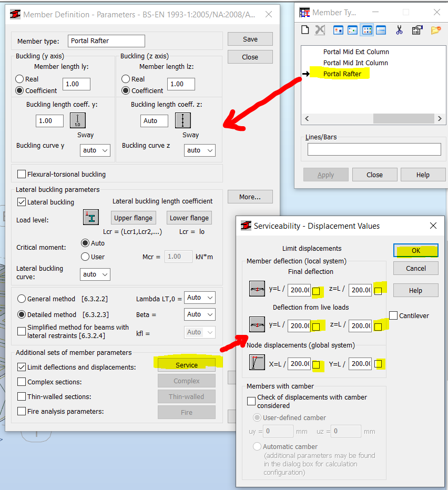Click the scissors cut icon in toolbar
Screen dimensions: 448x490
[x=399, y=30]
